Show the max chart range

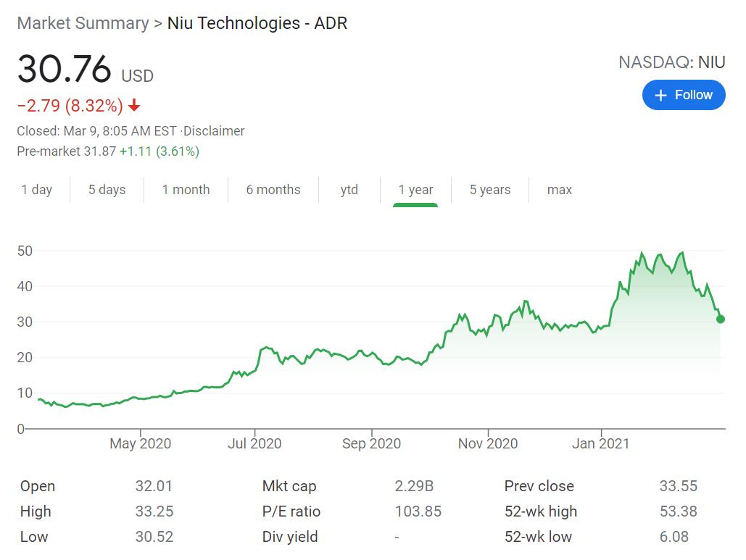[558, 190]
